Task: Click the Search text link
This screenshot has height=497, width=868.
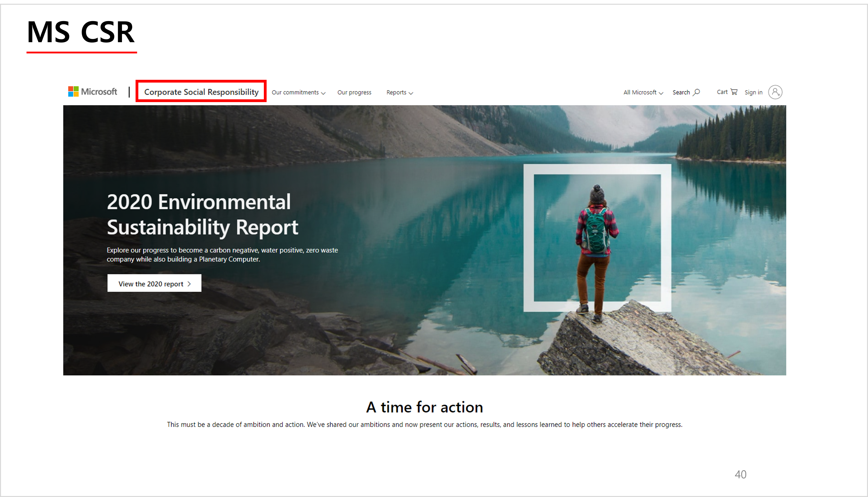Action: 681,92
